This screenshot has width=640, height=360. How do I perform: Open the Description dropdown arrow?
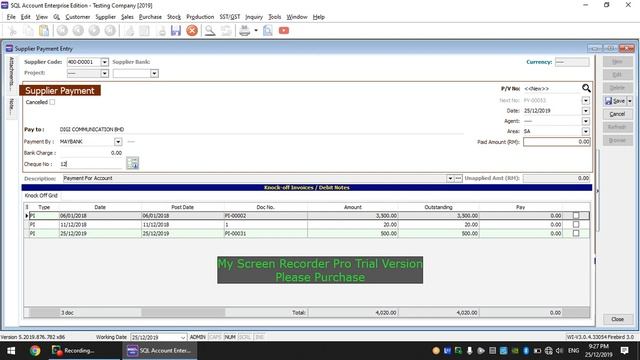tap(450, 178)
